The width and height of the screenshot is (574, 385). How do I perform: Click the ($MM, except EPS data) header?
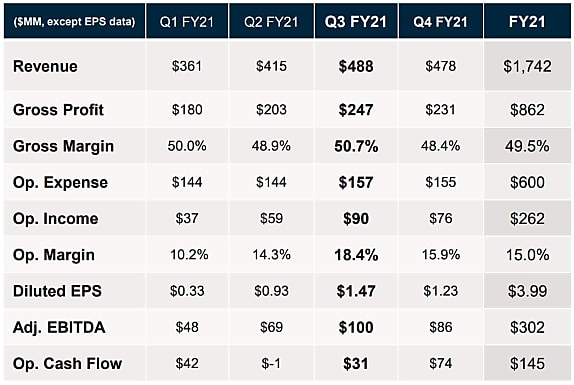tap(74, 22)
